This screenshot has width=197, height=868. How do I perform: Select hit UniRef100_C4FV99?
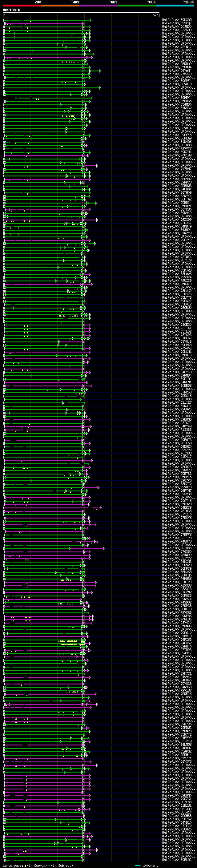177,738
